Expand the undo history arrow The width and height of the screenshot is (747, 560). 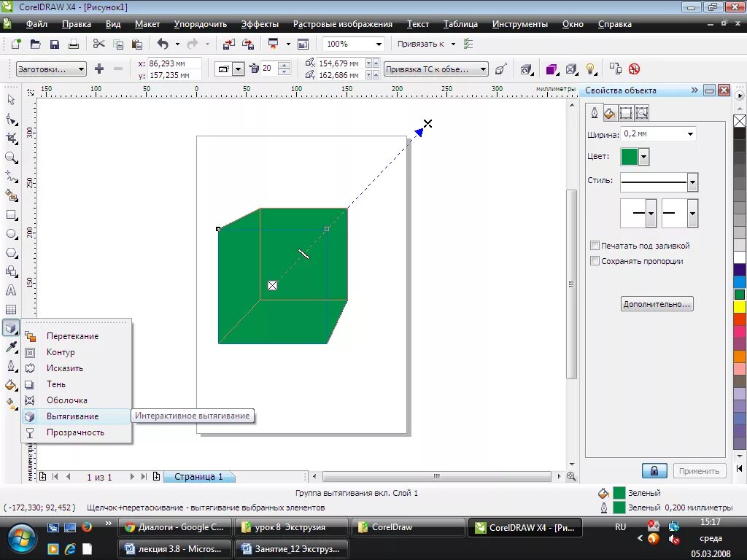click(x=177, y=44)
